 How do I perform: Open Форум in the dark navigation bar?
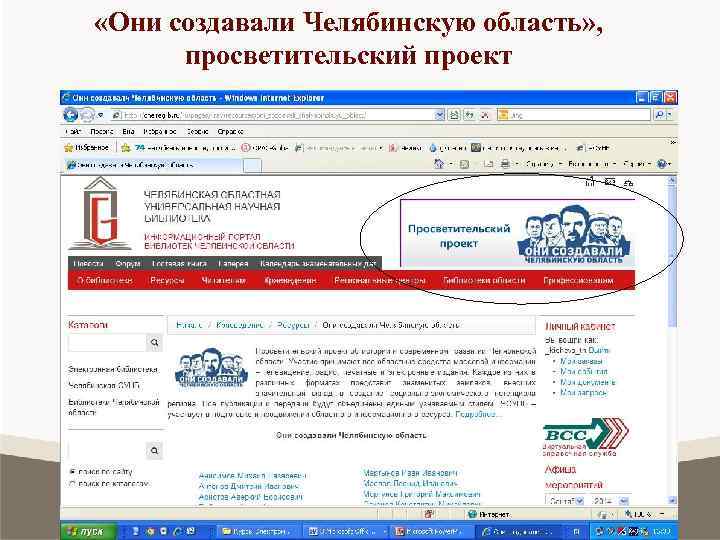point(128,264)
